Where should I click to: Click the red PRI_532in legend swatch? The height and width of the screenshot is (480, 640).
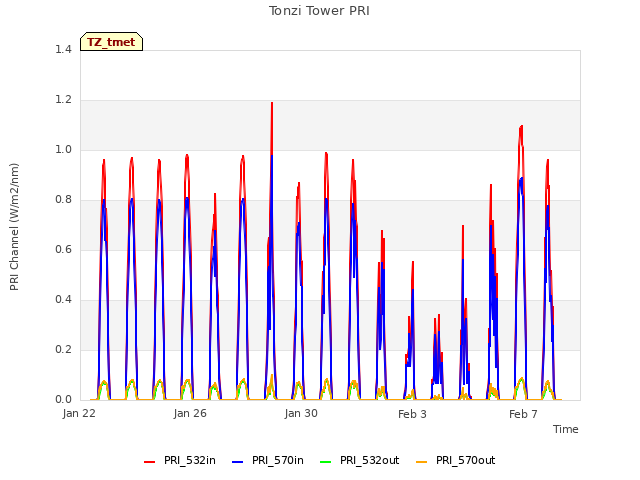coord(149,462)
